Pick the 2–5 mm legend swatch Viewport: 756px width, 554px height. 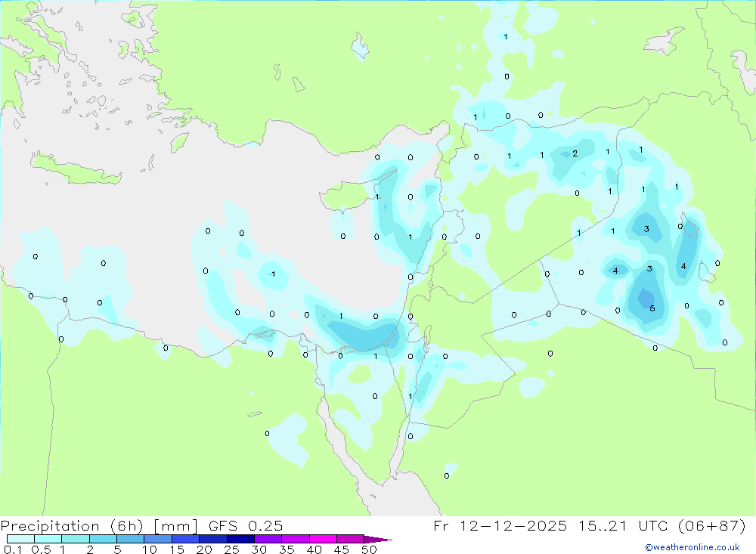click(x=103, y=539)
